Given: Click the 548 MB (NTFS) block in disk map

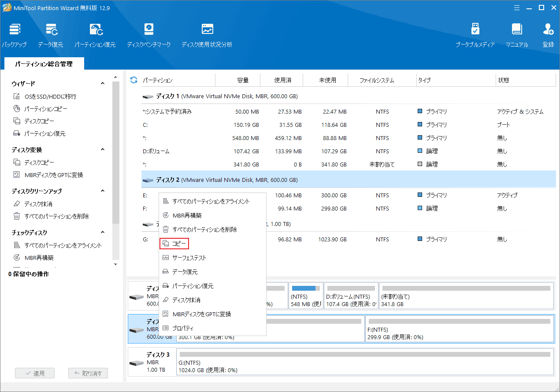Looking at the screenshot, I should point(306,296).
